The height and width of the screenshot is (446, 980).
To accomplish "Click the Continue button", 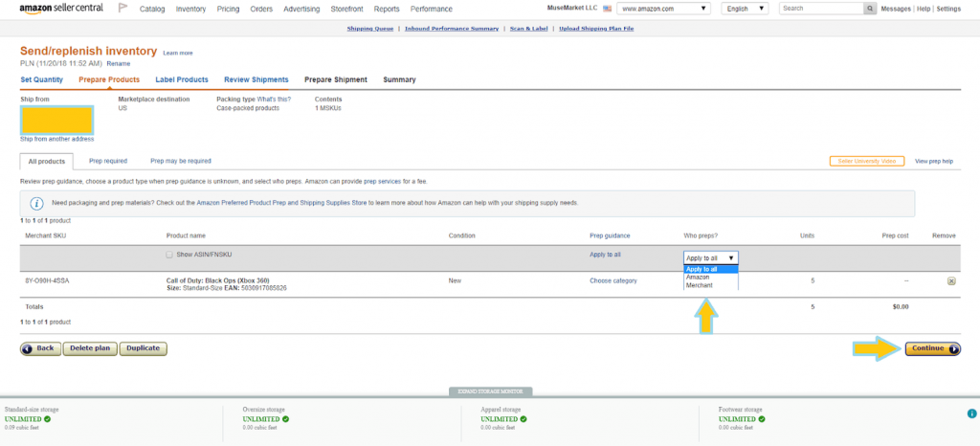I will click(x=932, y=348).
